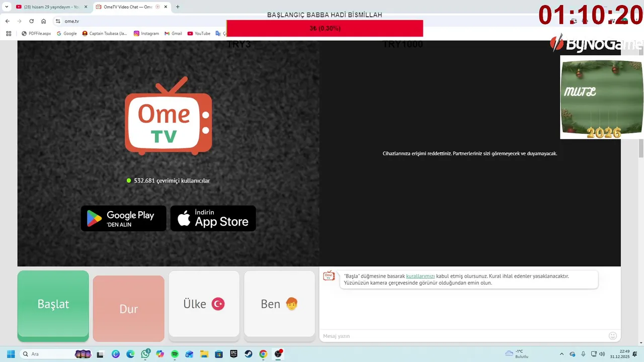
Task: Go back in the browser
Action: [x=7, y=21]
